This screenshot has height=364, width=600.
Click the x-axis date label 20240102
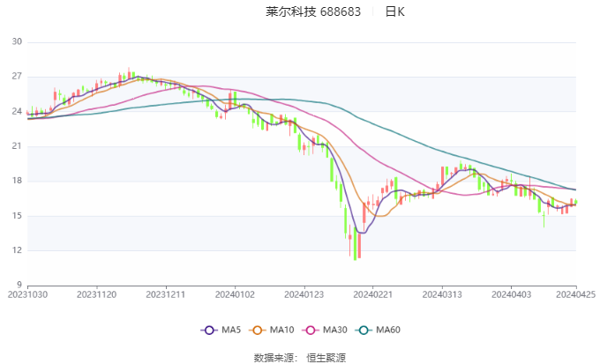(x=235, y=294)
